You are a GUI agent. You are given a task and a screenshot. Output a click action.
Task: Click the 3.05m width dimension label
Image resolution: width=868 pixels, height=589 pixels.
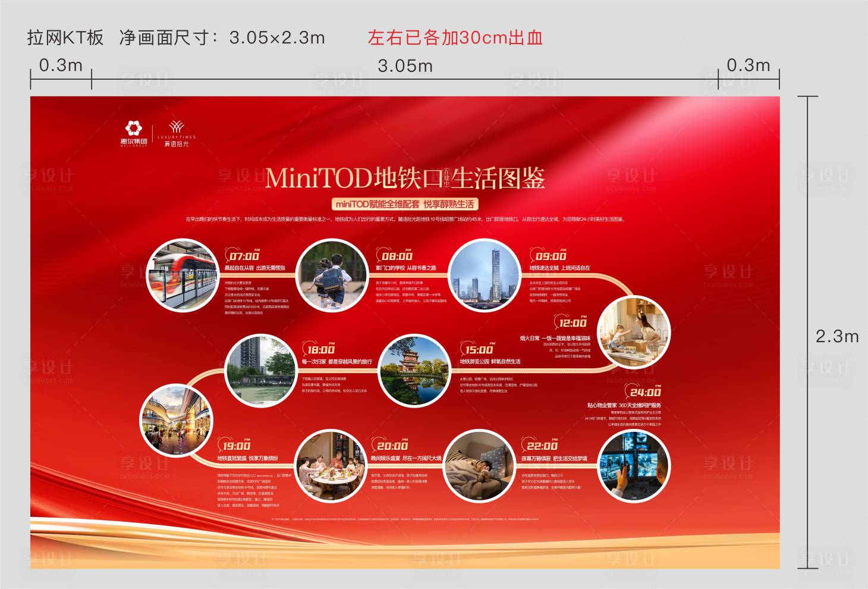405,65
